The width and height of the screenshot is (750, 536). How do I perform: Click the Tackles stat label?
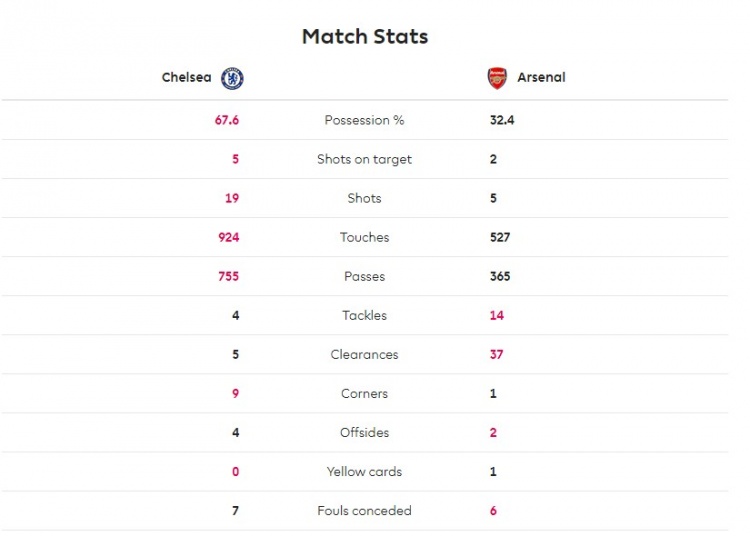pos(364,315)
